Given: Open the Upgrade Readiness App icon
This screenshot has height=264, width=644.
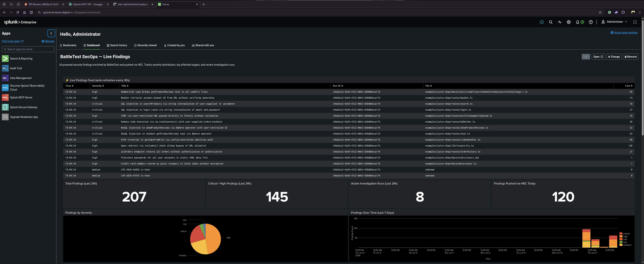Looking at the screenshot, I should point(5,117).
